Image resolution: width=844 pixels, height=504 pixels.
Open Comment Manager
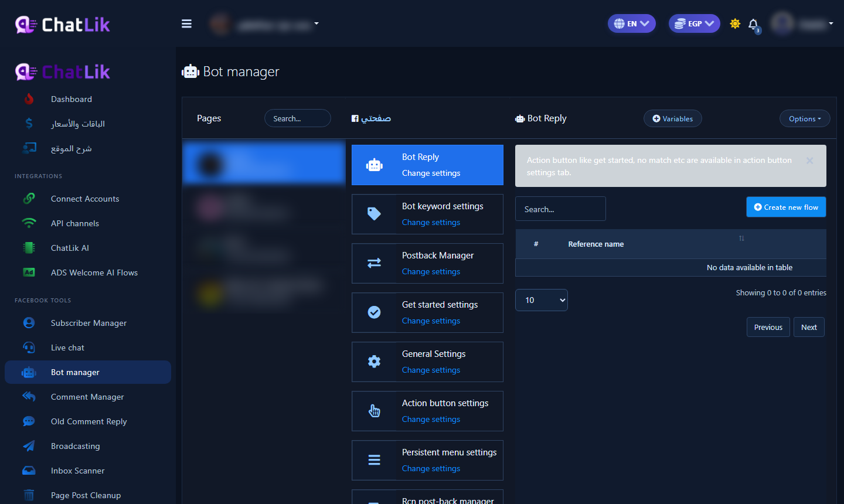click(x=87, y=397)
